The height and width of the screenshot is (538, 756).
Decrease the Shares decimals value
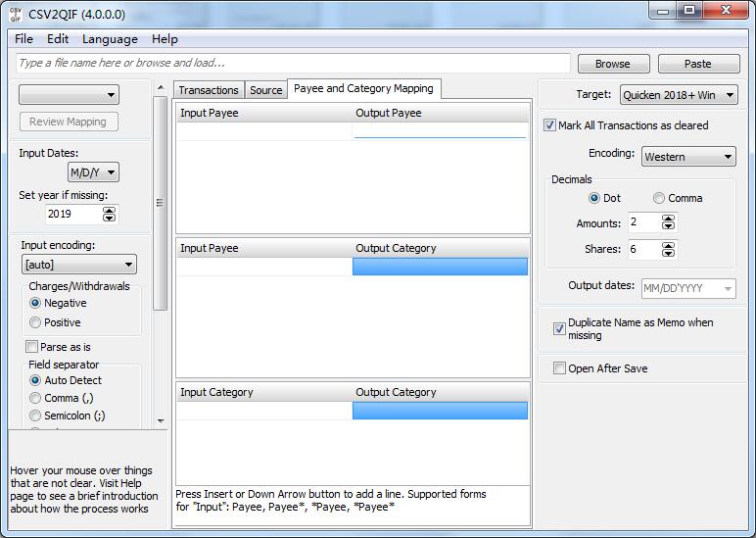pos(668,253)
